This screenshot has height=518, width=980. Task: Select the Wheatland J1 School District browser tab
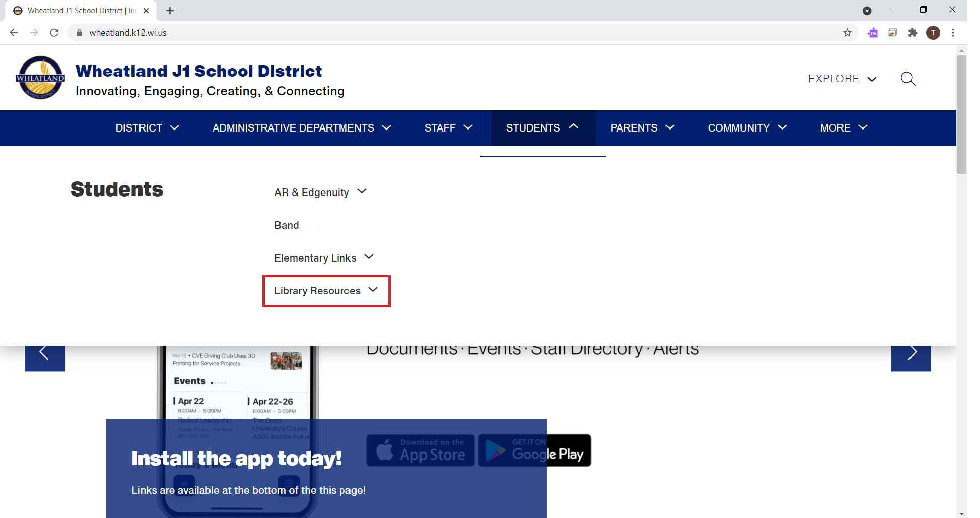81,11
